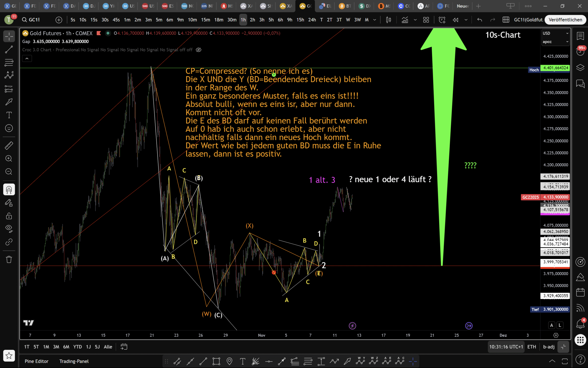Expand the more timeframes chevron after M

point(375,20)
